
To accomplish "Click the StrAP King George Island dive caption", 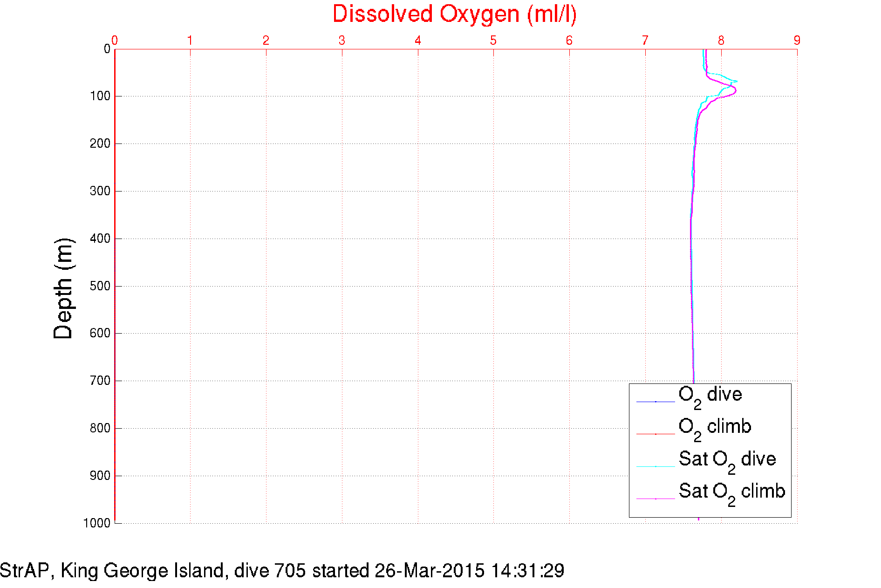I will point(282,571).
